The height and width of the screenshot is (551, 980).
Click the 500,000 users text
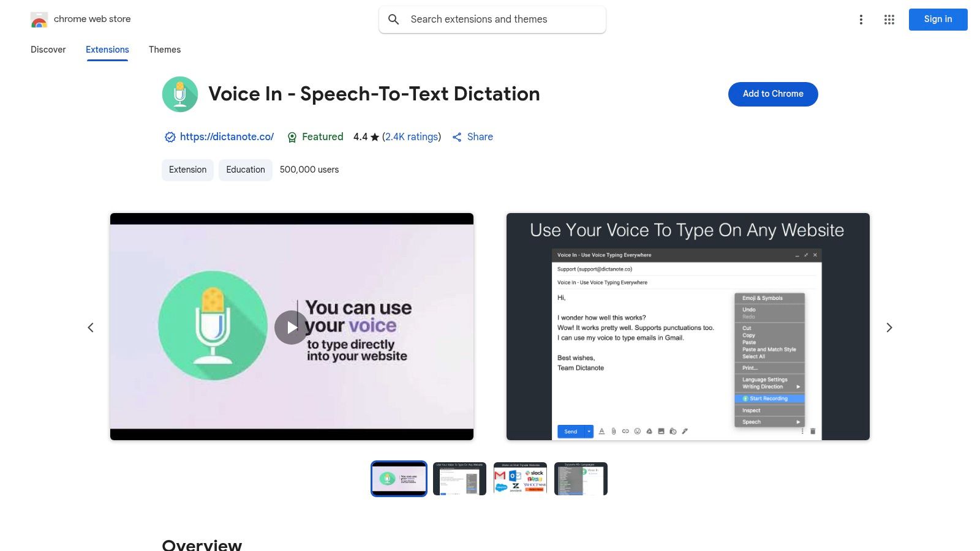309,170
